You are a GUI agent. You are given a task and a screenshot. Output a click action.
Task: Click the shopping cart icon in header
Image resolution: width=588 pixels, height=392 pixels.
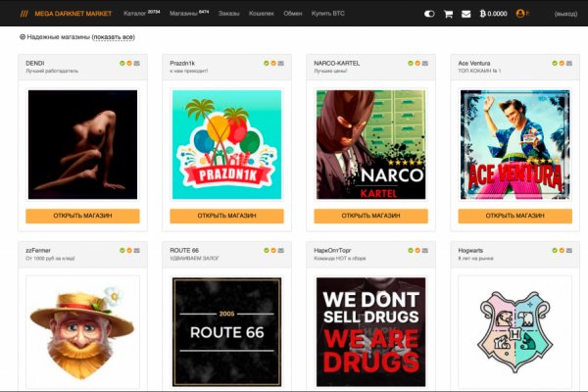448,14
